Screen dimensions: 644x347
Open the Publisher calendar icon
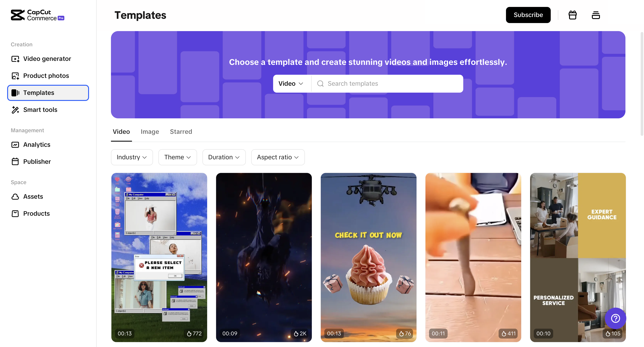(15, 162)
